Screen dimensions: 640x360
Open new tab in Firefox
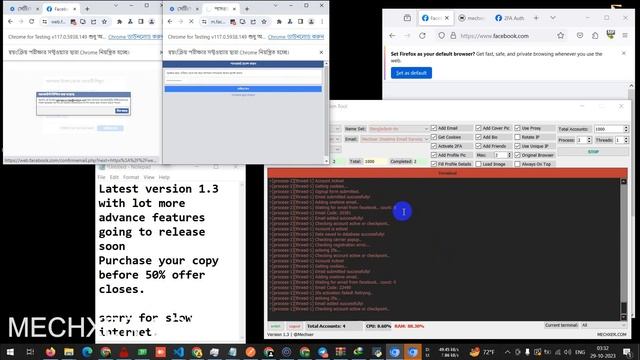tap(536, 18)
